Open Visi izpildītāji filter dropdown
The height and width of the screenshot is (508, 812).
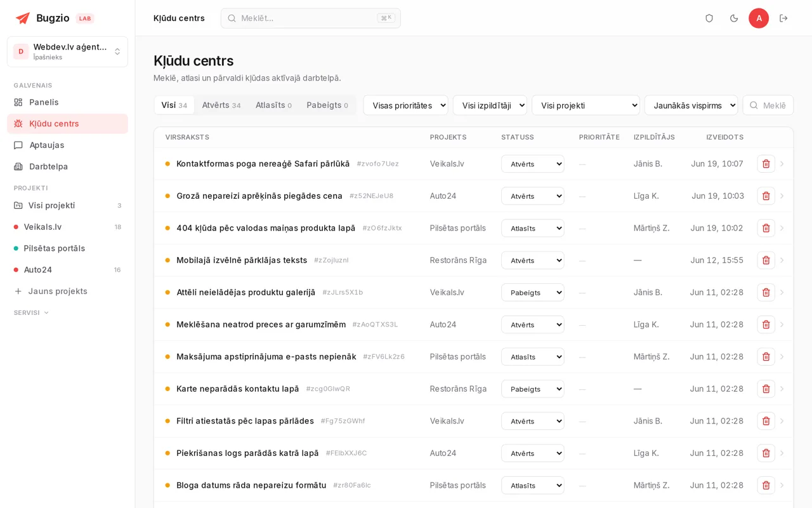(490, 105)
